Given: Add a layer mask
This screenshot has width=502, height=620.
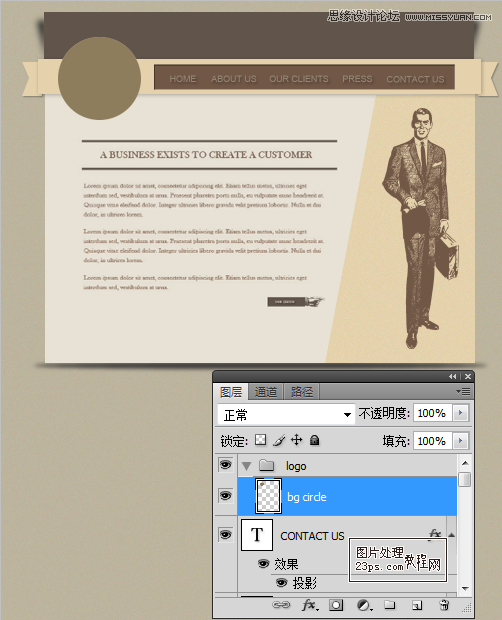Looking at the screenshot, I should (336, 605).
